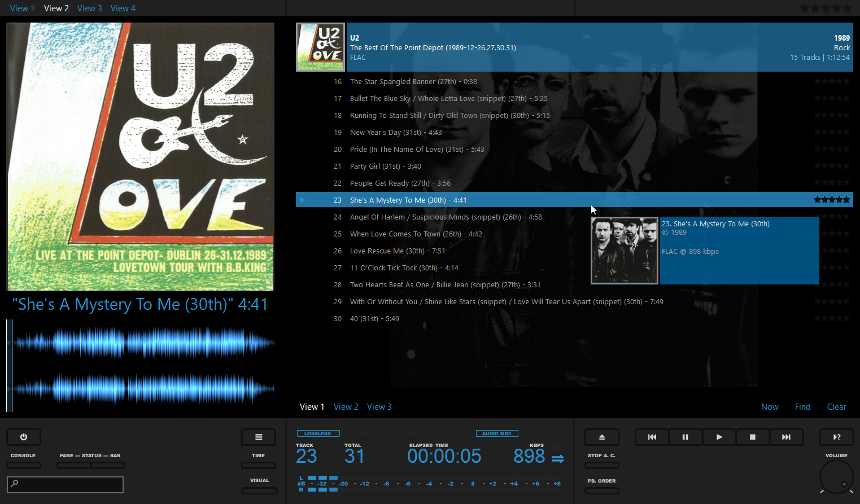Toggle the switch below the BAR label
This screenshot has width=860, height=504.
pyautogui.click(x=108, y=466)
